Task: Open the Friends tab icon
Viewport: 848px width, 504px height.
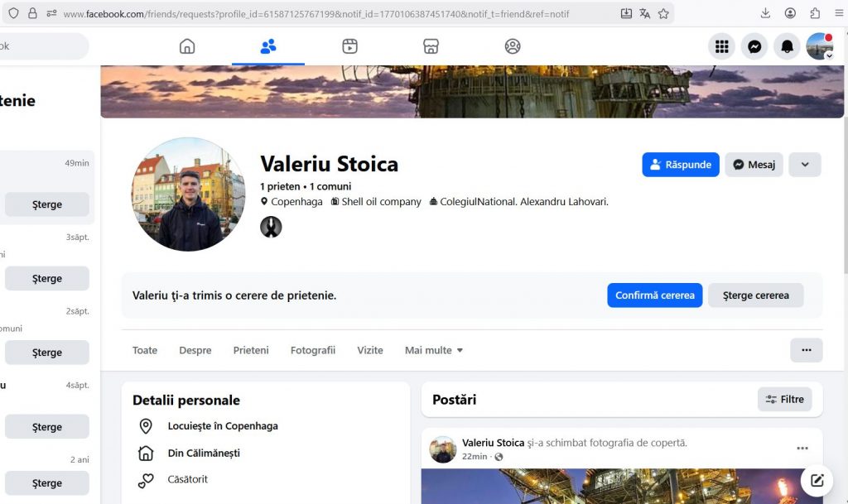Action: 267,46
